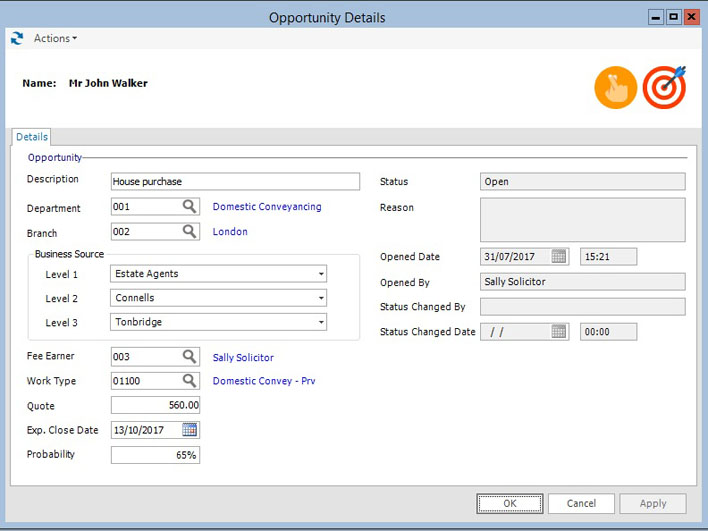Open the Exp. Close Date calendar picker
This screenshot has height=531, width=708.
(x=189, y=430)
